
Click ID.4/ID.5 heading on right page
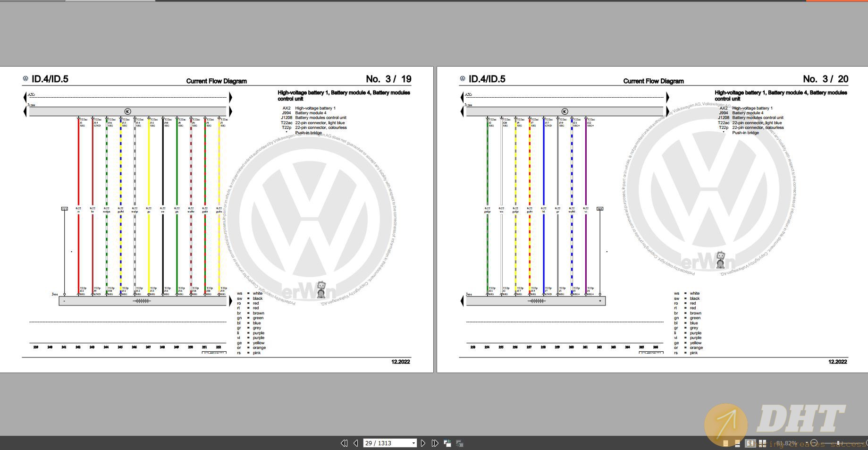pyautogui.click(x=487, y=79)
